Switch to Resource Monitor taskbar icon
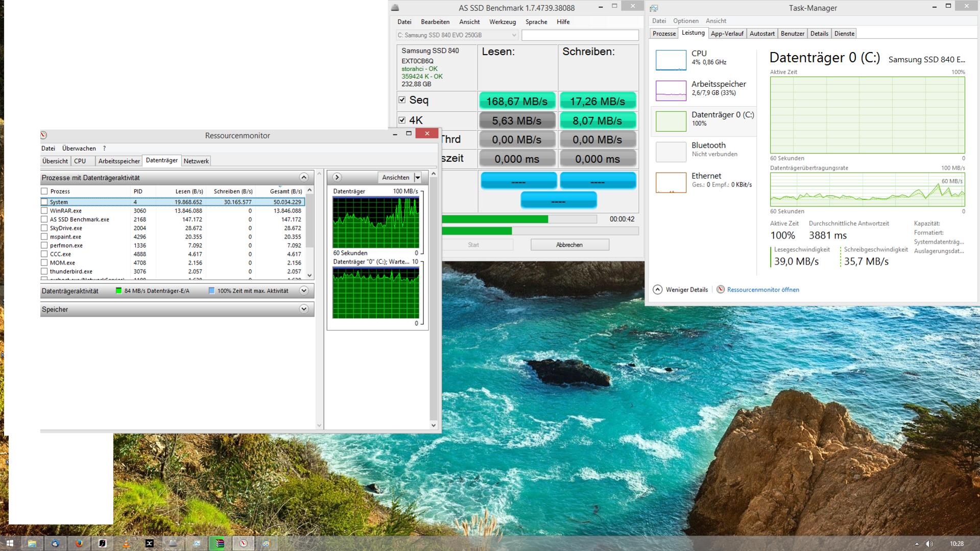 (243, 543)
